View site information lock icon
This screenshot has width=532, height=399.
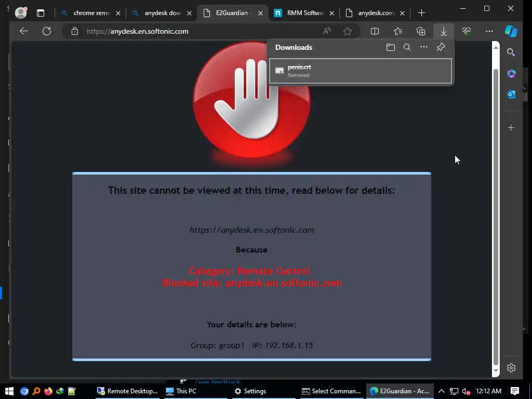pyautogui.click(x=75, y=31)
